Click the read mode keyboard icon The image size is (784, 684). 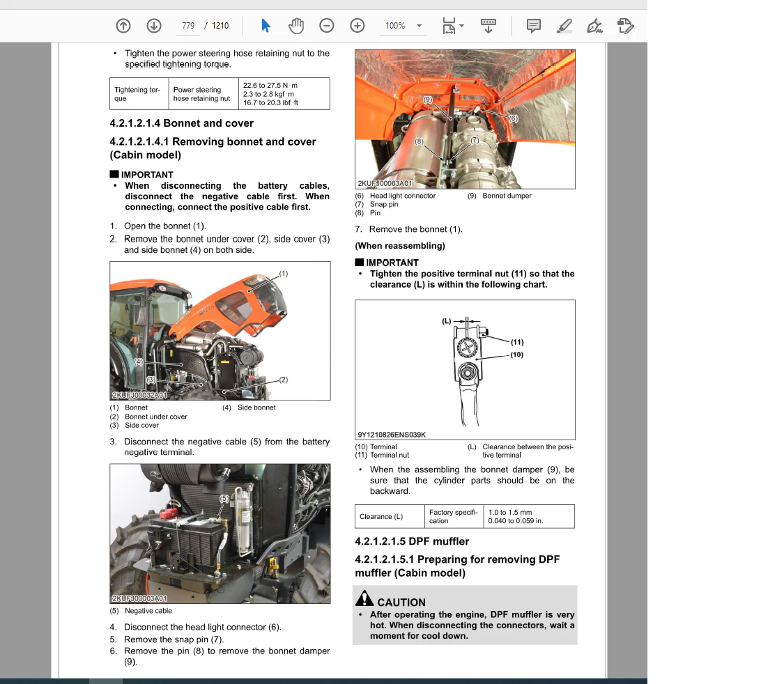click(489, 26)
